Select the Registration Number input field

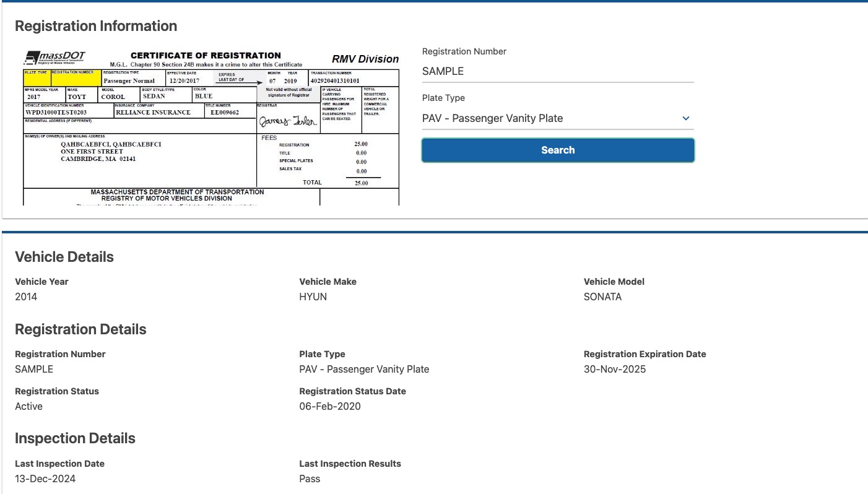[x=557, y=71]
